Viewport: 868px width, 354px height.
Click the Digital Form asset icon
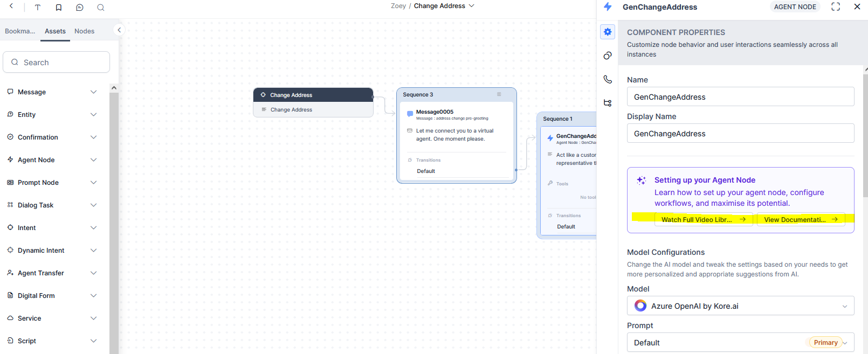coord(10,295)
